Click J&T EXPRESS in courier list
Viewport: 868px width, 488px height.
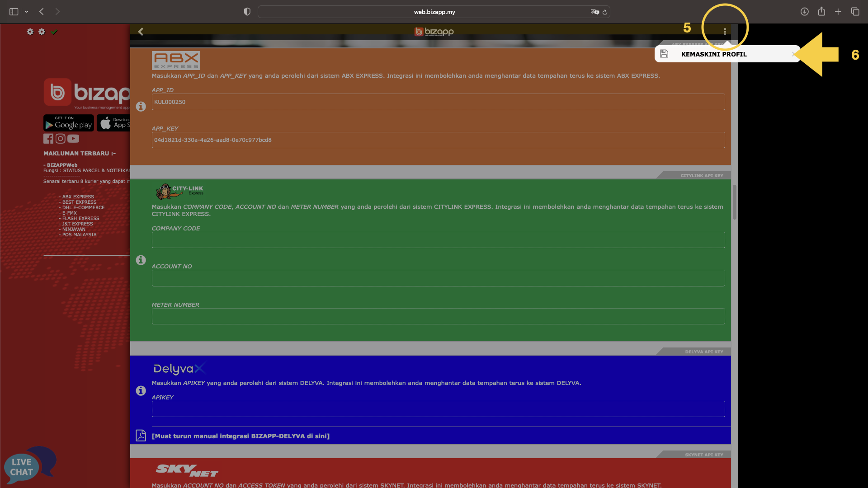coord(77,224)
